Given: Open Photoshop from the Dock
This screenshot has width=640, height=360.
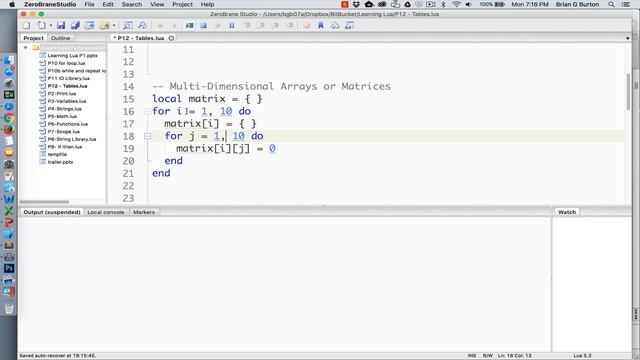Looking at the screenshot, I should pyautogui.click(x=9, y=269).
